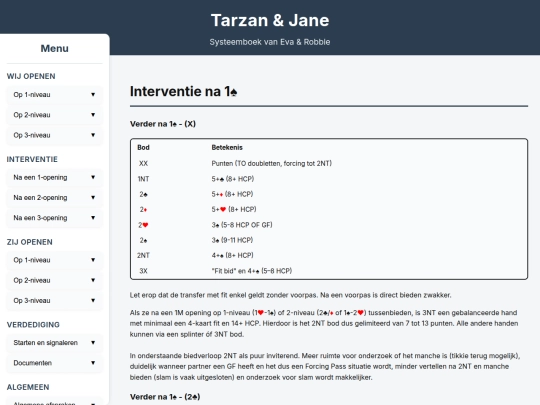Click the 'In onderstaande biedverloop 2NT' paragraph
This screenshot has height=405, width=540.
click(x=325, y=366)
